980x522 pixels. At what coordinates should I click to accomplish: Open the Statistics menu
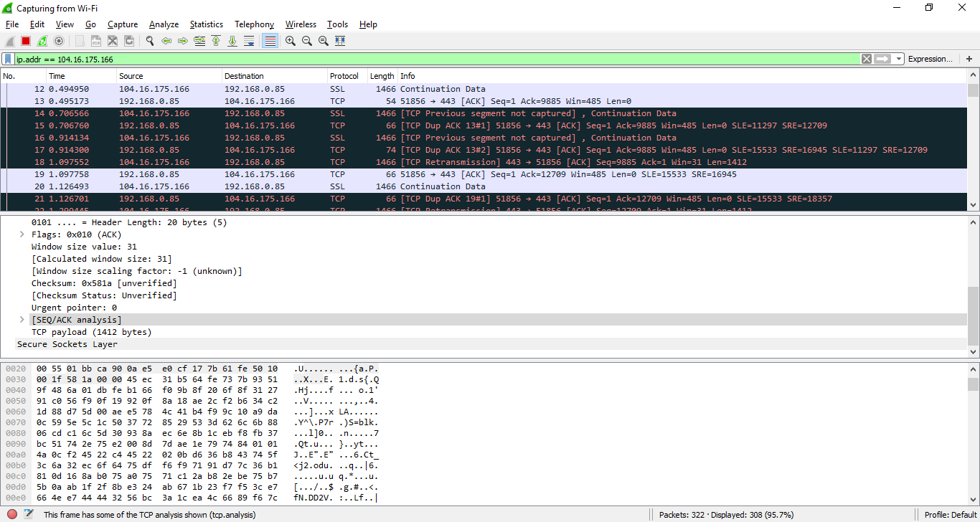pos(206,24)
